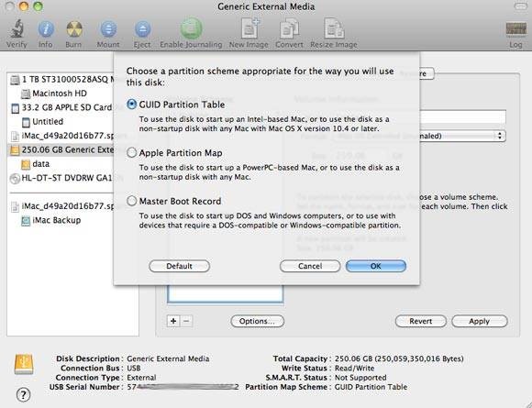Click the Options... button
Viewport: 532px width, 408px height.
(257, 321)
